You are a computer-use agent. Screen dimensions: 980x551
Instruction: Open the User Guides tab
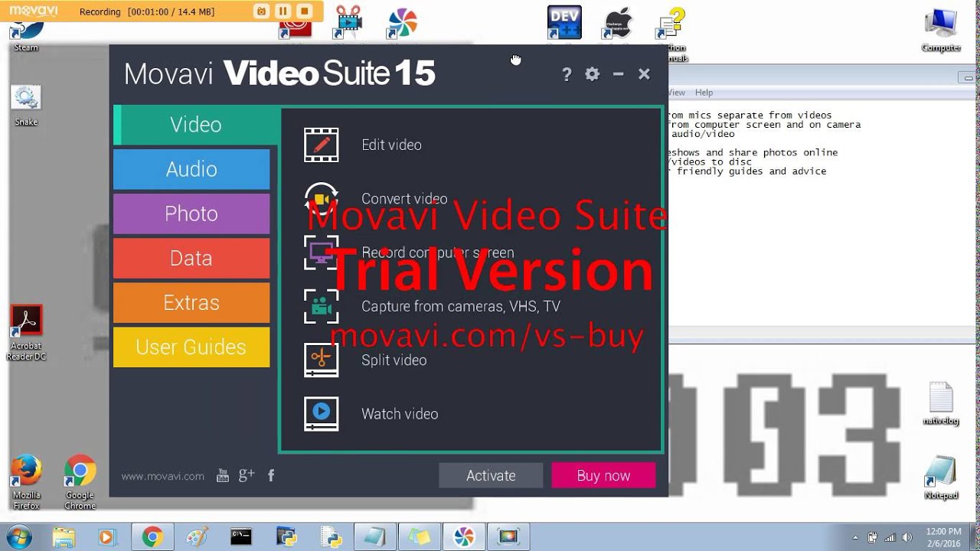tap(191, 347)
